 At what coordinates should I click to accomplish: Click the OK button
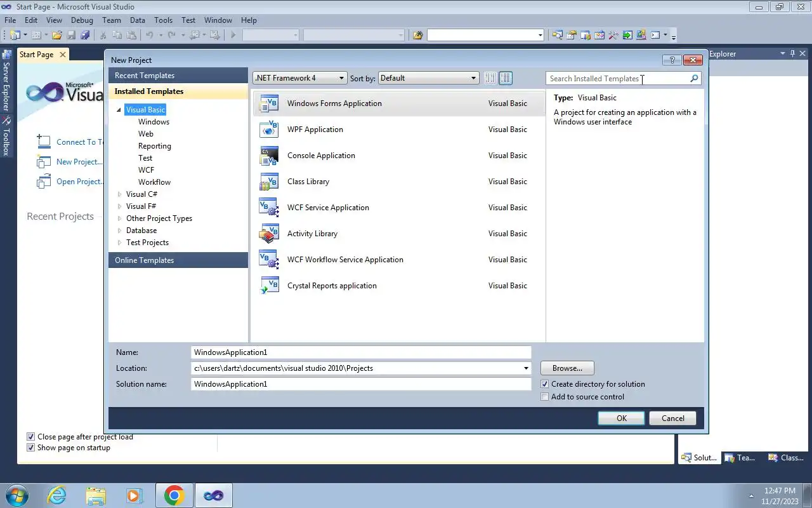[x=622, y=418]
